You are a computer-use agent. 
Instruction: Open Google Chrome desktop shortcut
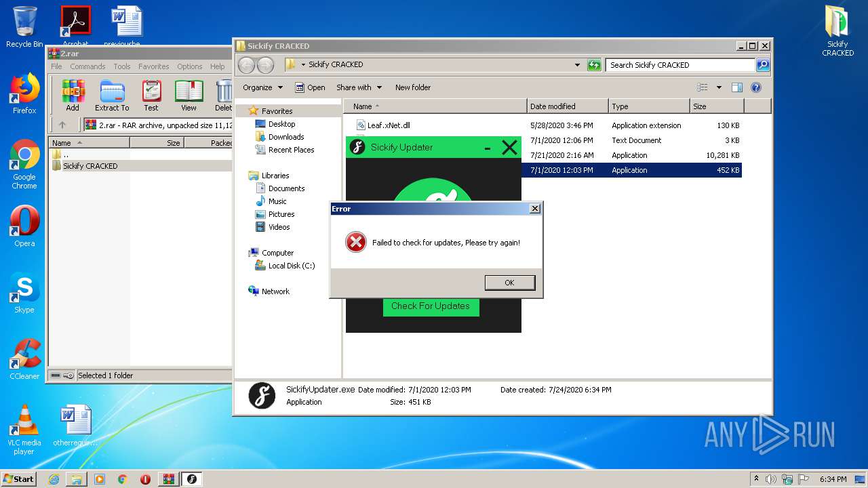click(x=24, y=165)
